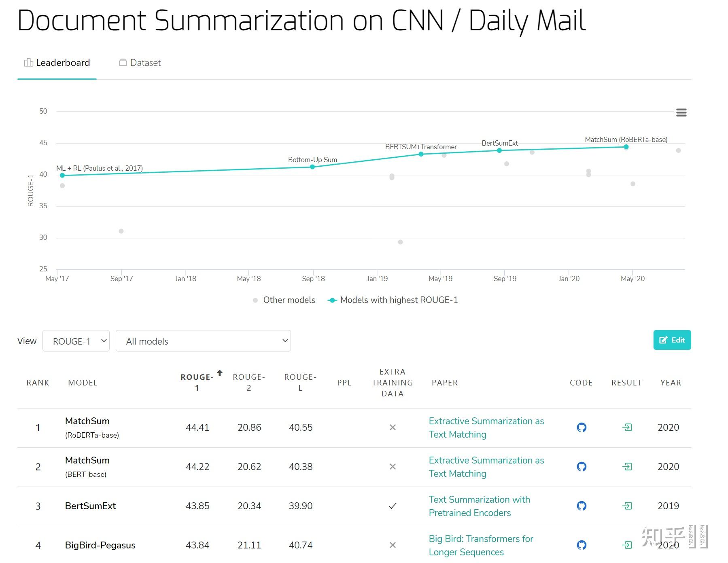The height and width of the screenshot is (563, 728).
Task: Sort table by YEAR column header
Action: pos(671,383)
